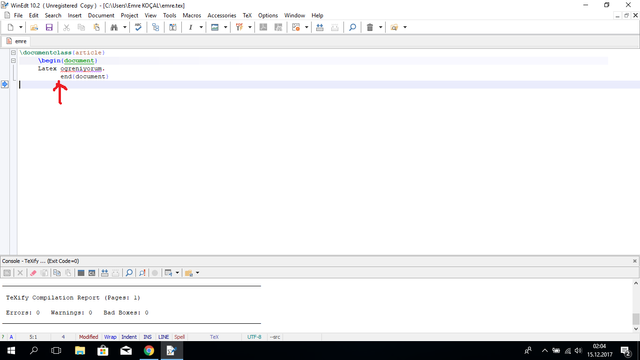Open the New document dropdown arrow

[20, 27]
